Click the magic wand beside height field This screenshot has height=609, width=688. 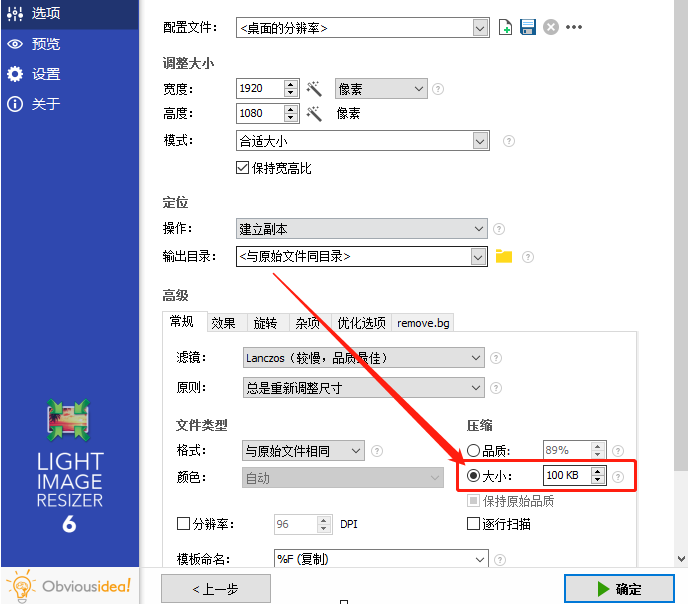tap(314, 114)
